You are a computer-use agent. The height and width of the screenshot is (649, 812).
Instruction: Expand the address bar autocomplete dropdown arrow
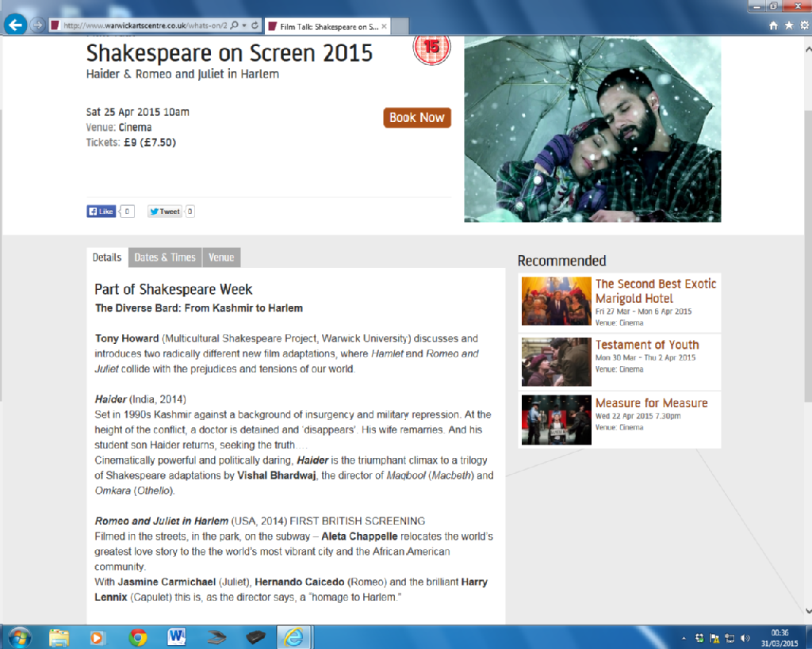(244, 25)
